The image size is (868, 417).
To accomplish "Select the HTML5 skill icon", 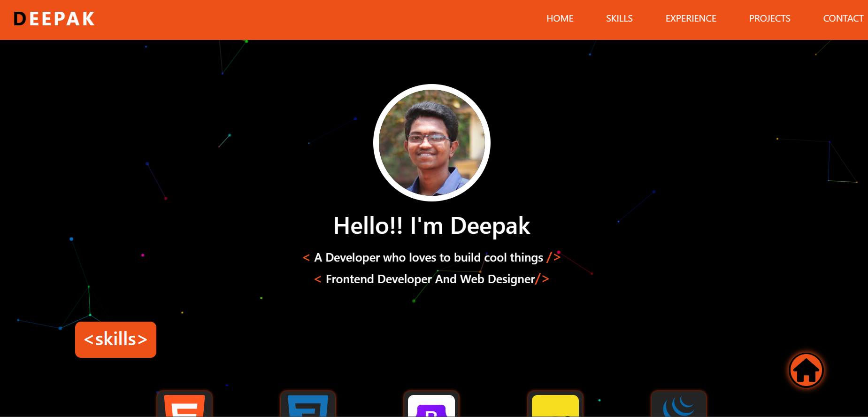I will click(184, 404).
